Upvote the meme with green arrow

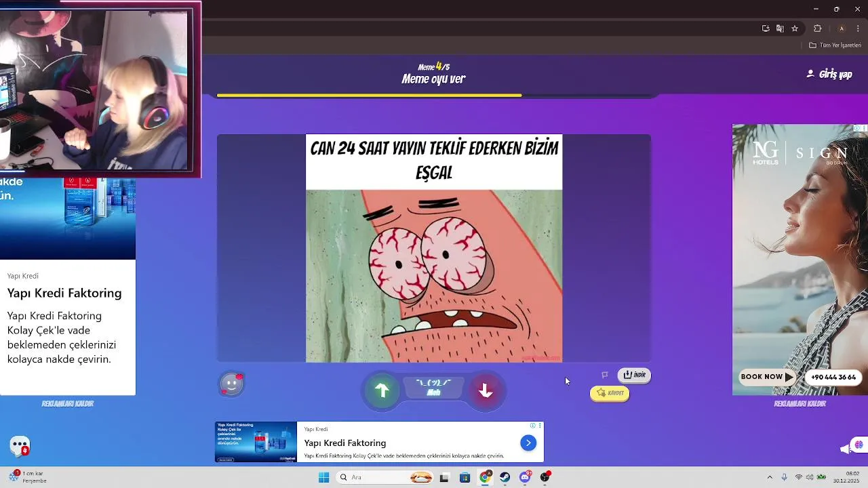(382, 390)
